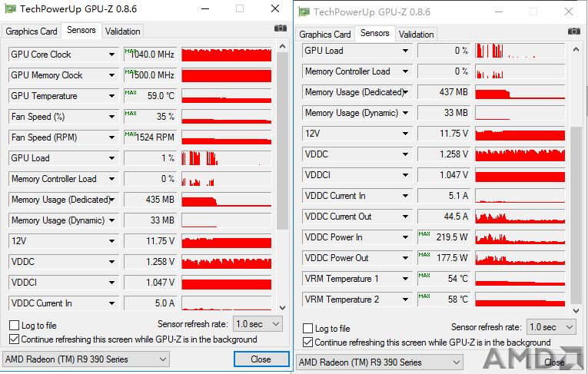Open GPU Load dropdown in right window

coord(405,51)
